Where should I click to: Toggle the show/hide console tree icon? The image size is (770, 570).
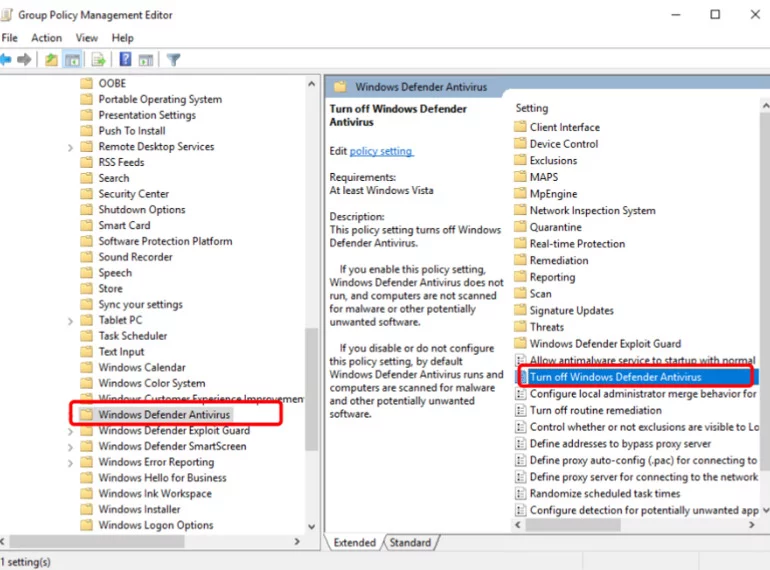tap(73, 60)
